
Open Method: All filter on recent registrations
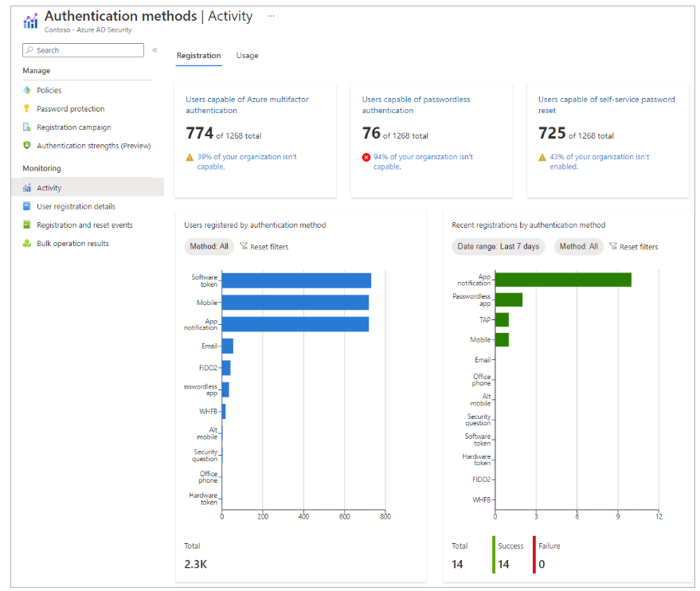click(x=579, y=246)
